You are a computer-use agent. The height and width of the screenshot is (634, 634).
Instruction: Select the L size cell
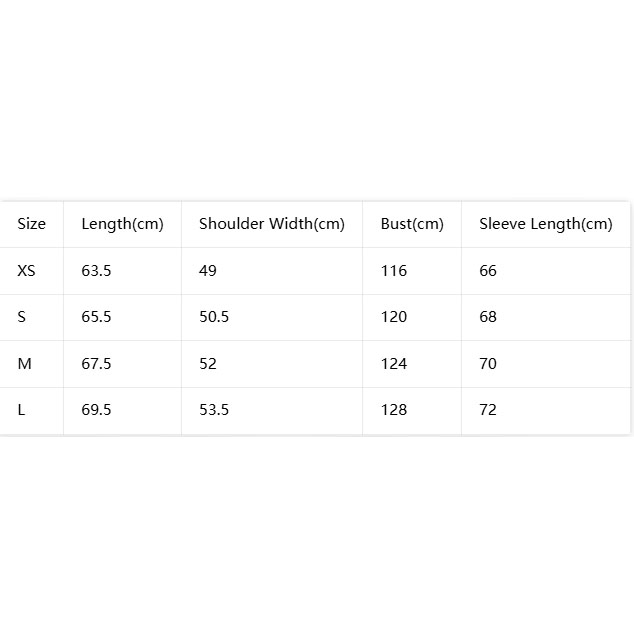(x=21, y=410)
